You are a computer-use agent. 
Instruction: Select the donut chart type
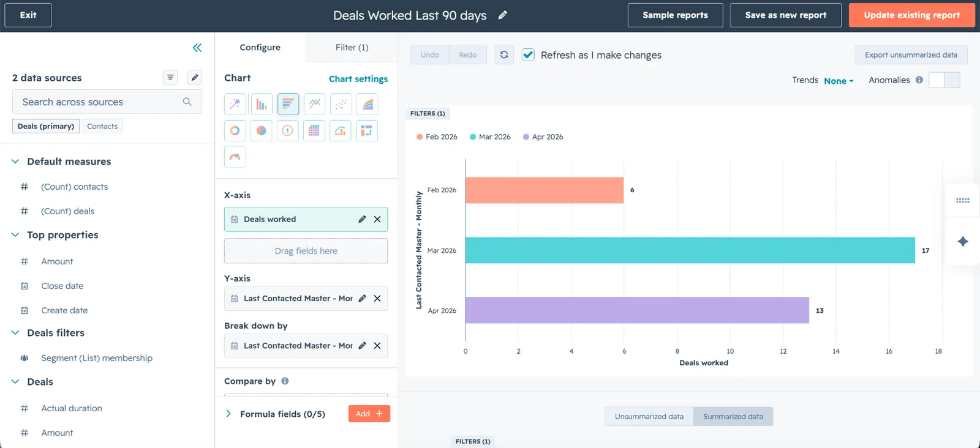pyautogui.click(x=235, y=130)
